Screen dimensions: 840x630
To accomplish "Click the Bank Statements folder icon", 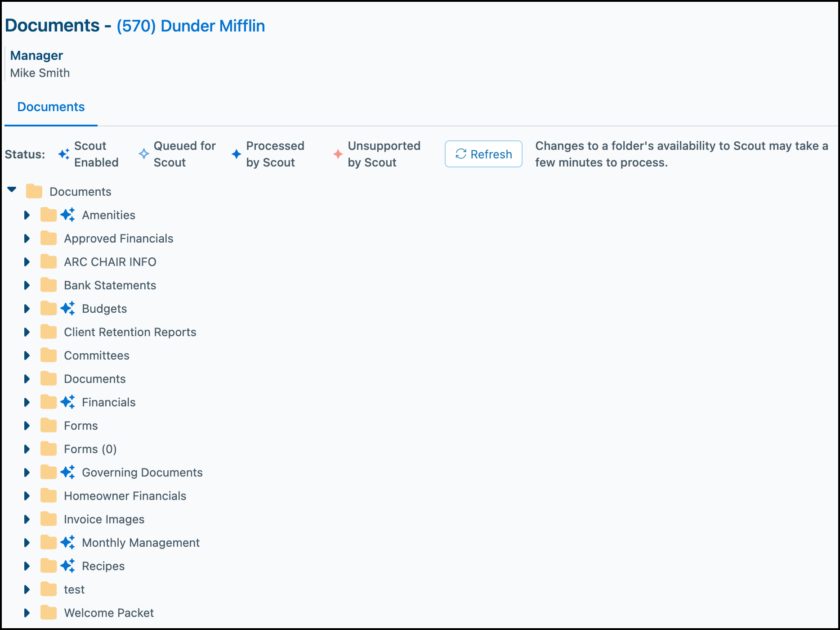I will point(49,285).
